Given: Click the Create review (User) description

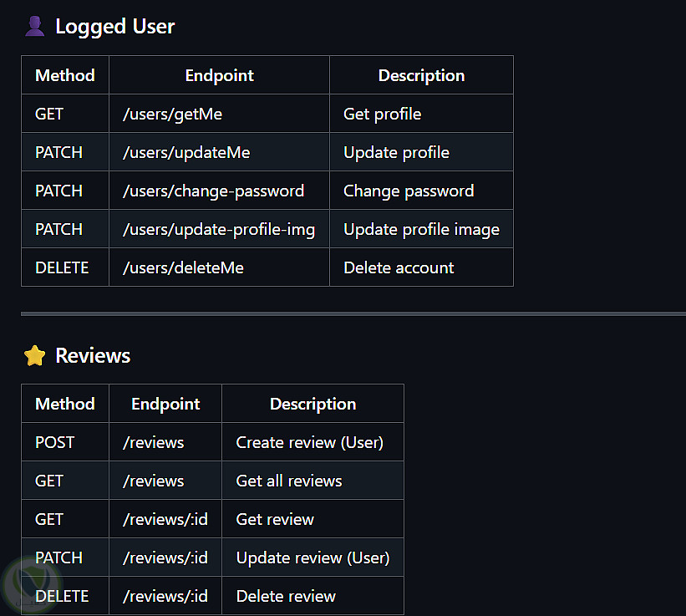Looking at the screenshot, I should tap(309, 442).
